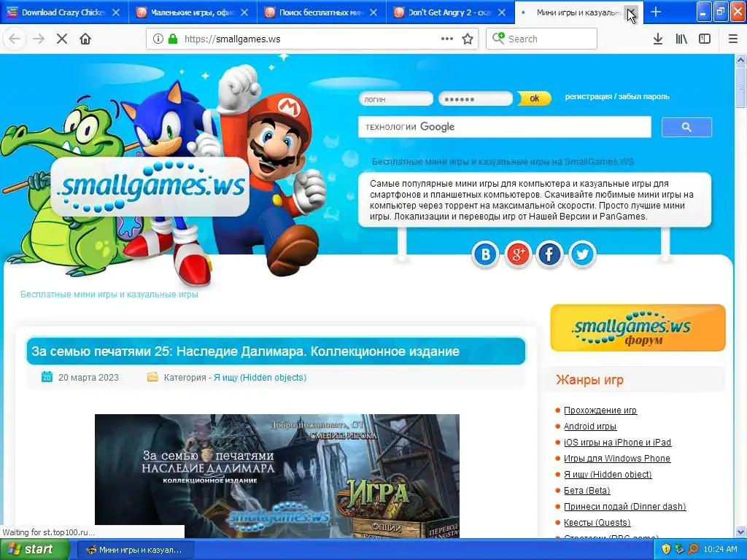
Task: Run the Google site search magnifier button
Action: pos(686,127)
